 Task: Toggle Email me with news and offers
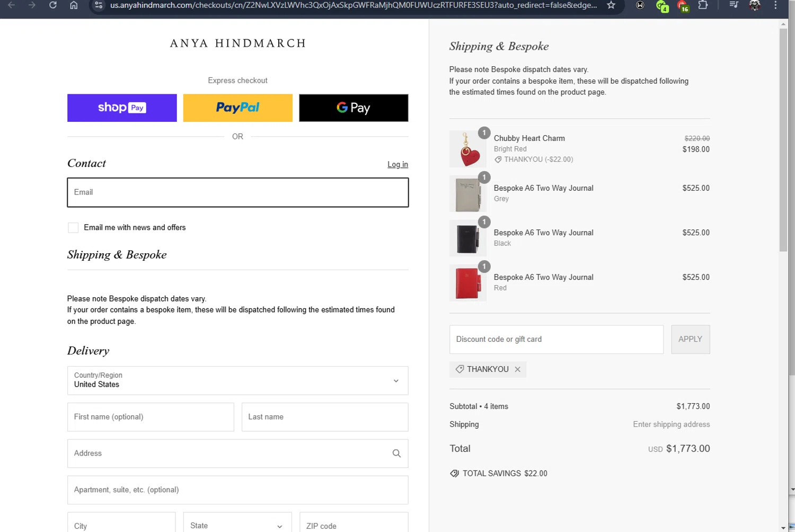73,228
